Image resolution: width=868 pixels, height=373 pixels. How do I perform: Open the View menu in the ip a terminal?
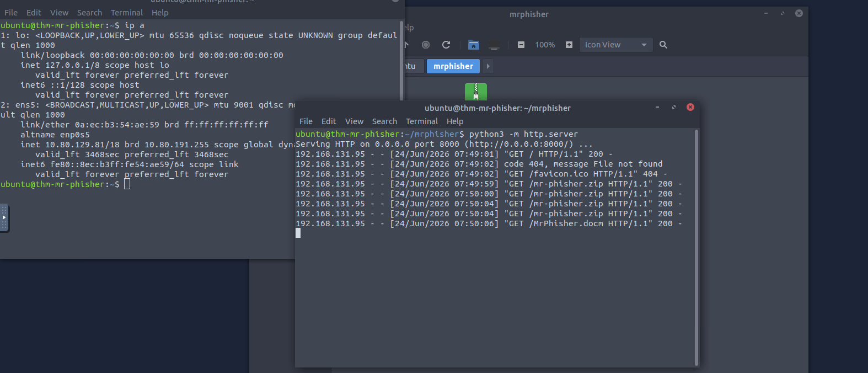click(59, 13)
